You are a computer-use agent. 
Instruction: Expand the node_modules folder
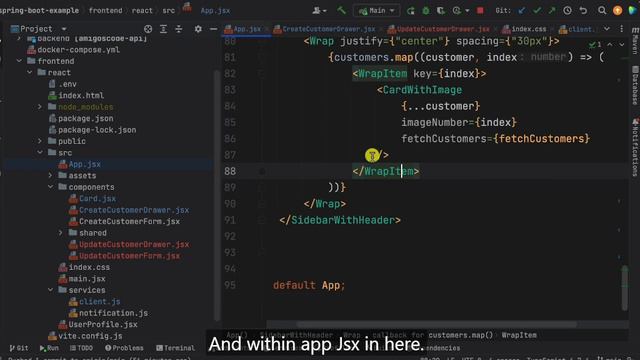point(40,107)
